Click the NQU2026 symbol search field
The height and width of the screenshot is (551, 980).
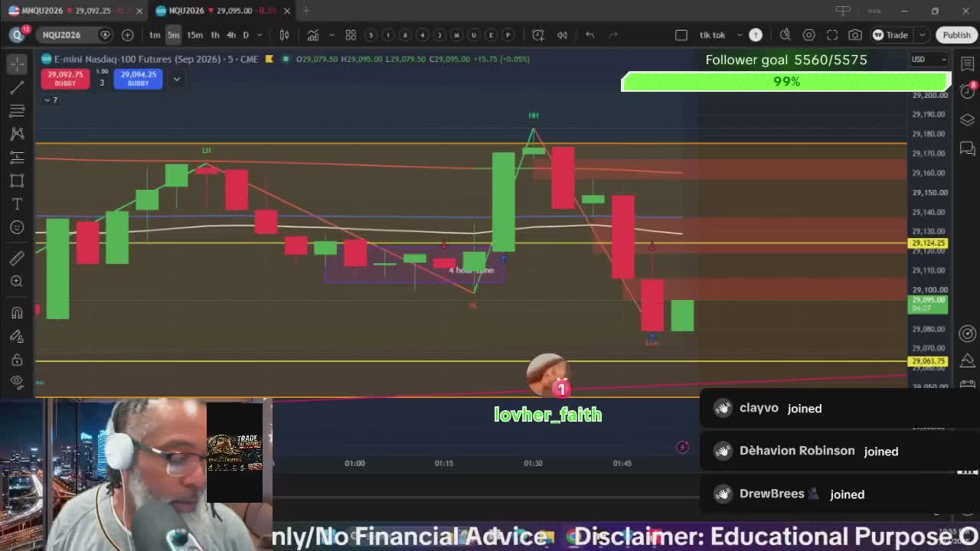[x=70, y=34]
